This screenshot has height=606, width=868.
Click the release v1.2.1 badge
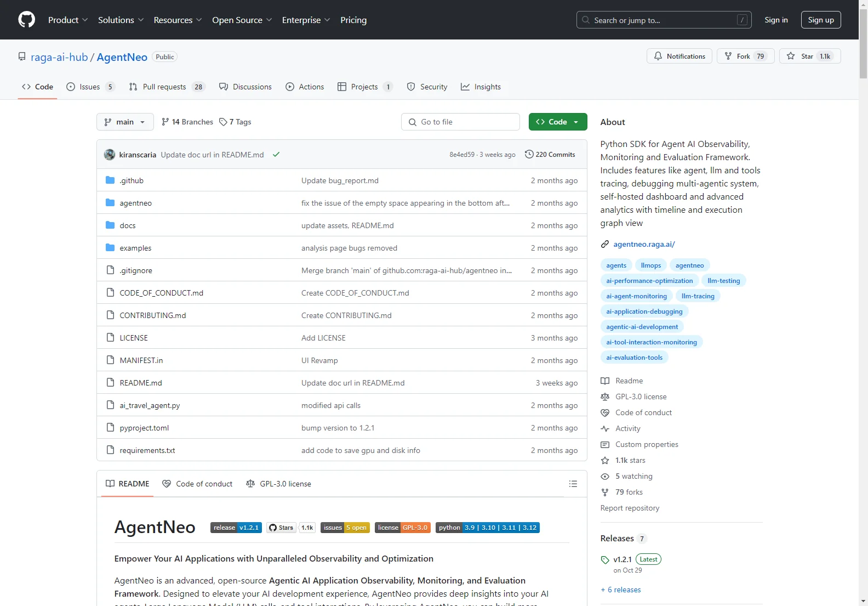(x=236, y=528)
